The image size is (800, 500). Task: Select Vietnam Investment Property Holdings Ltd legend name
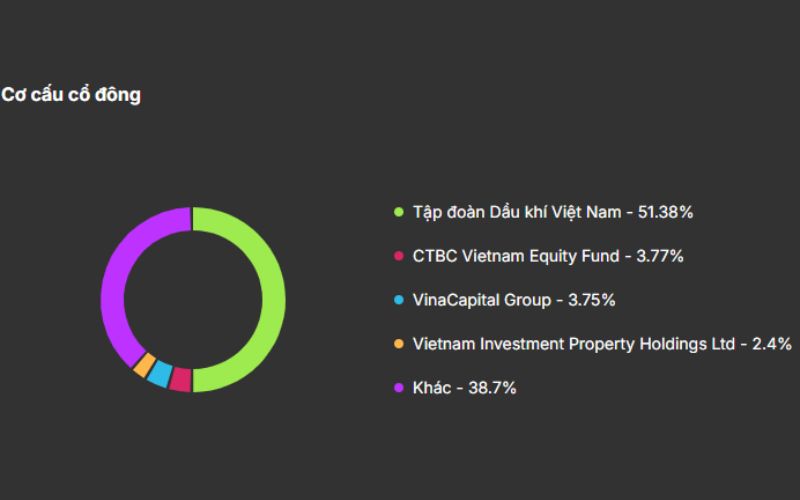point(572,344)
